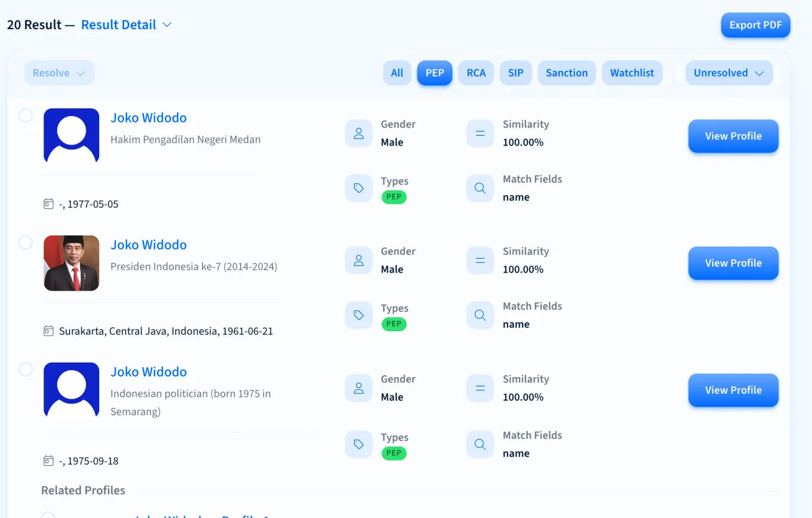The width and height of the screenshot is (812, 518).
Task: View Profile of Presiden Indonesia ke-7
Action: coord(733,263)
